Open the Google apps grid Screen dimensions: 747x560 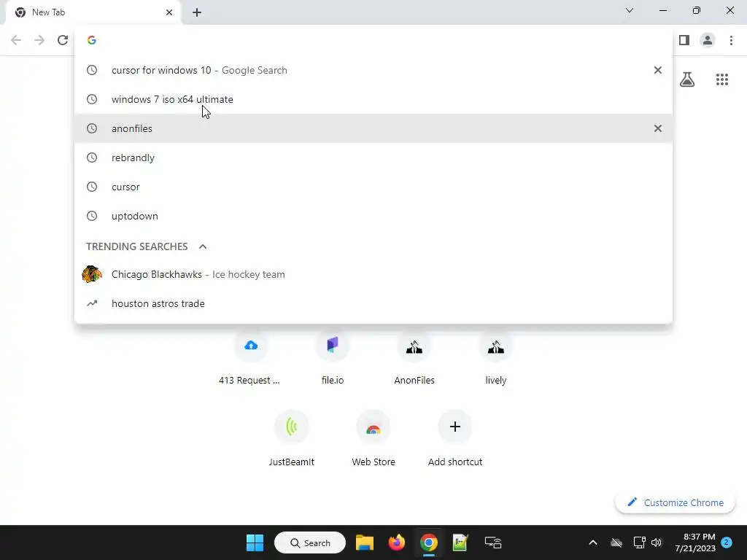click(721, 79)
